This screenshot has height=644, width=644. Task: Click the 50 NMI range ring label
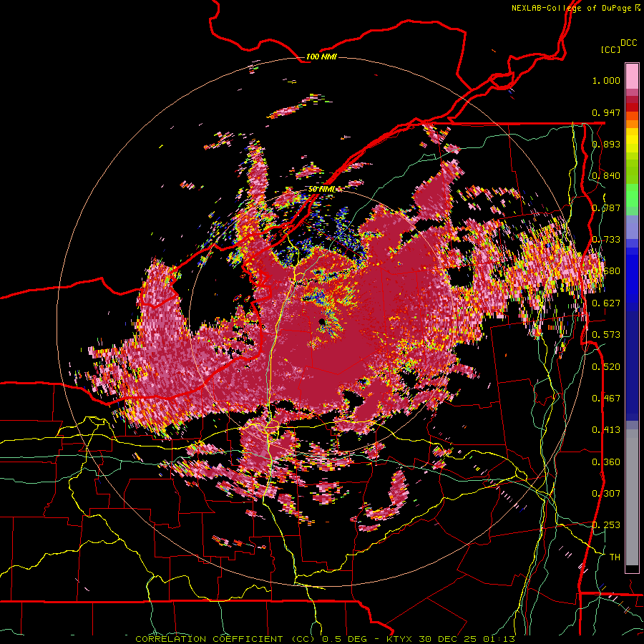coord(321,189)
